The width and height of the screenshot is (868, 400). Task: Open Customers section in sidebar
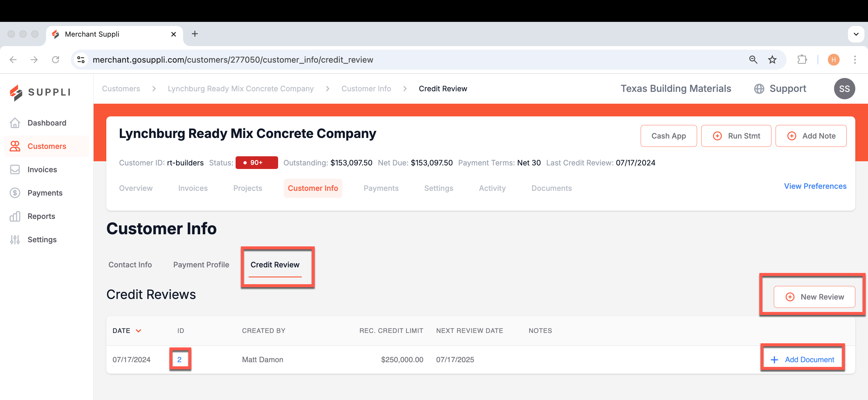(x=47, y=146)
